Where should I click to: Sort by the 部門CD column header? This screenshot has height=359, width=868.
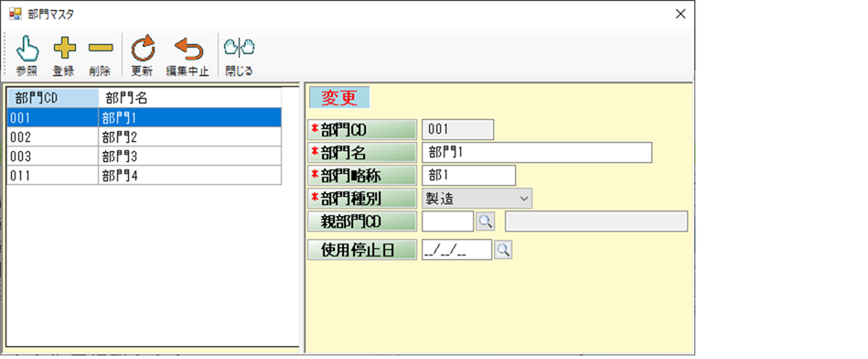pyautogui.click(x=52, y=97)
